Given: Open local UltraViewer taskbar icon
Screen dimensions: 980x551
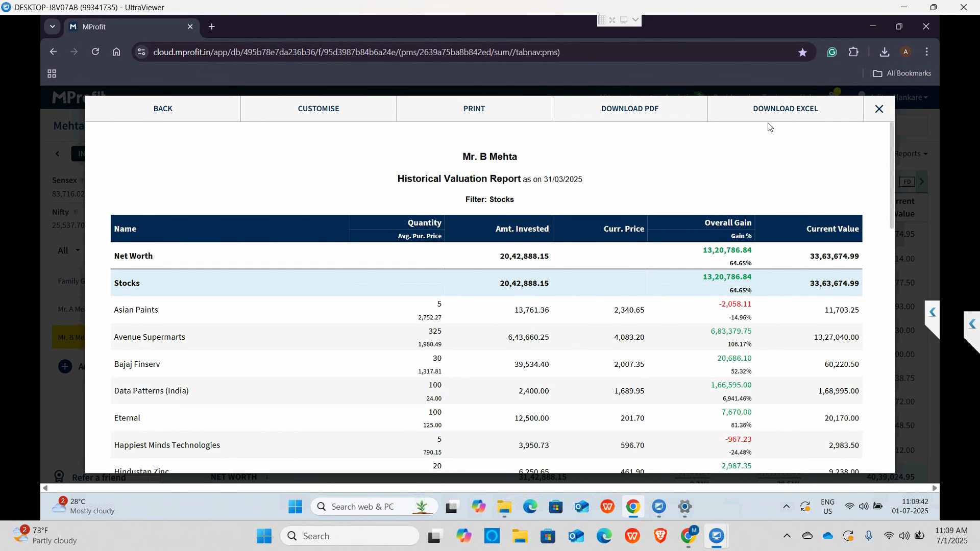Looking at the screenshot, I should tap(717, 536).
